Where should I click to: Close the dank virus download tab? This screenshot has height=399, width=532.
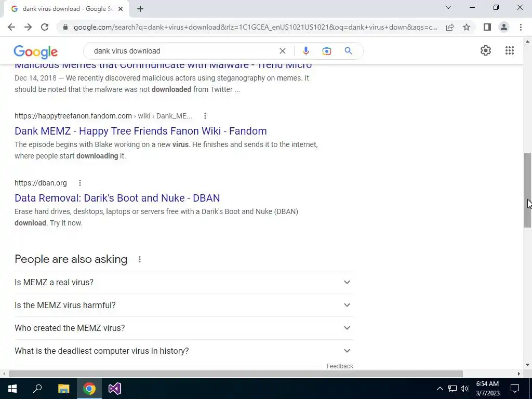120,9
